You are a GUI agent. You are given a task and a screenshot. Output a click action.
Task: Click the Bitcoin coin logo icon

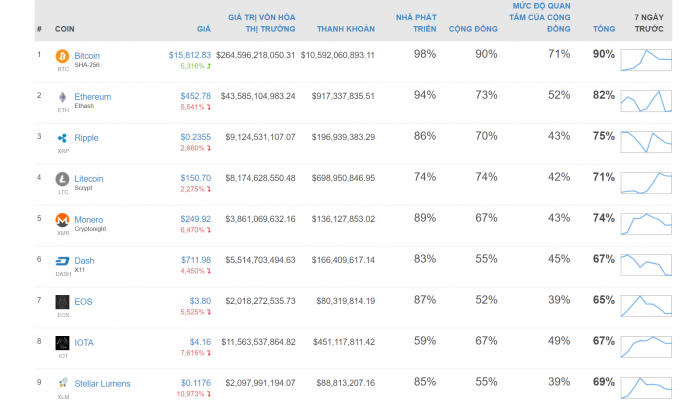click(x=62, y=56)
